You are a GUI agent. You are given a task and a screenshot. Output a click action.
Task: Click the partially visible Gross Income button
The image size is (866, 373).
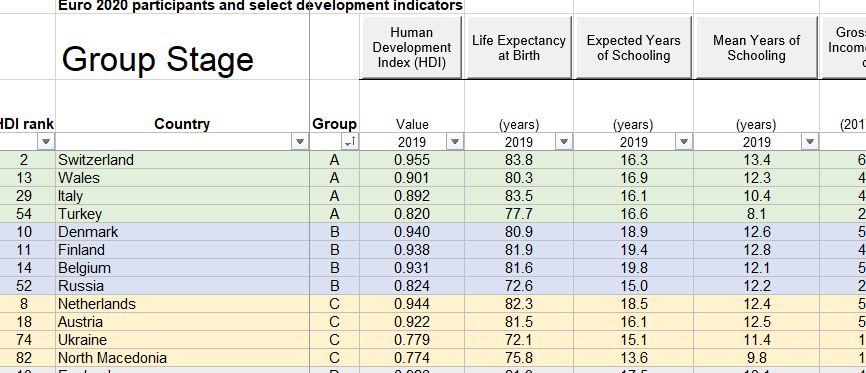click(844, 48)
